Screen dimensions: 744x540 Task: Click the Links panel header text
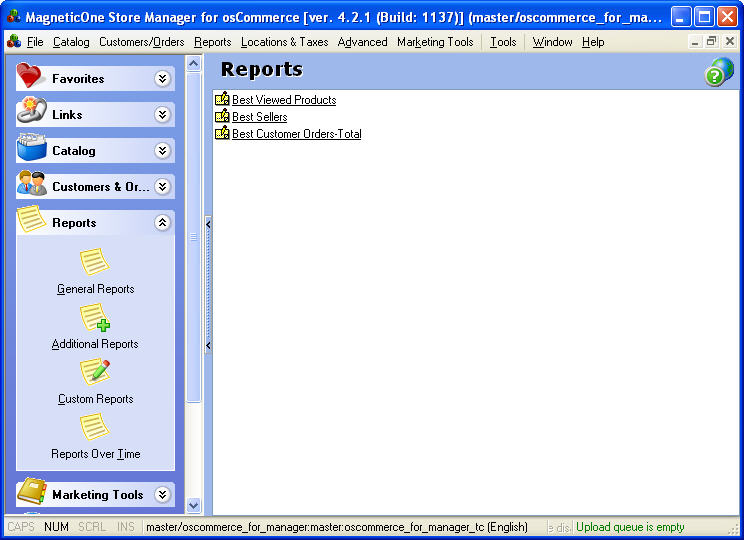coord(67,115)
